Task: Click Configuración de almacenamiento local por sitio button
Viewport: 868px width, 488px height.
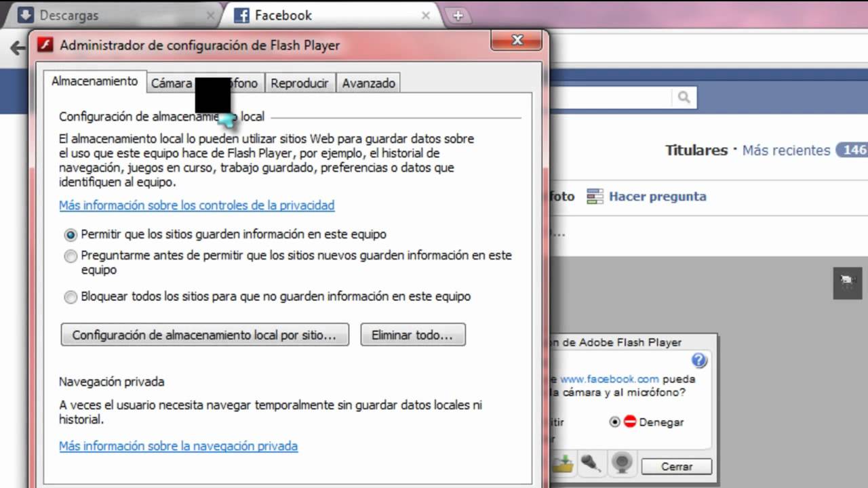Action: (x=205, y=335)
